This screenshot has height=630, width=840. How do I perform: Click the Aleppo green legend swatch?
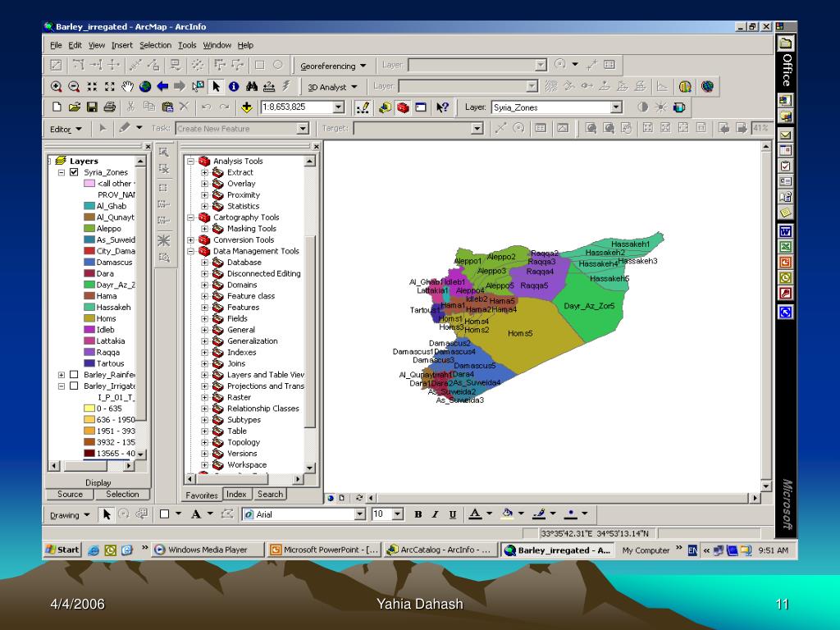pyautogui.click(x=89, y=228)
